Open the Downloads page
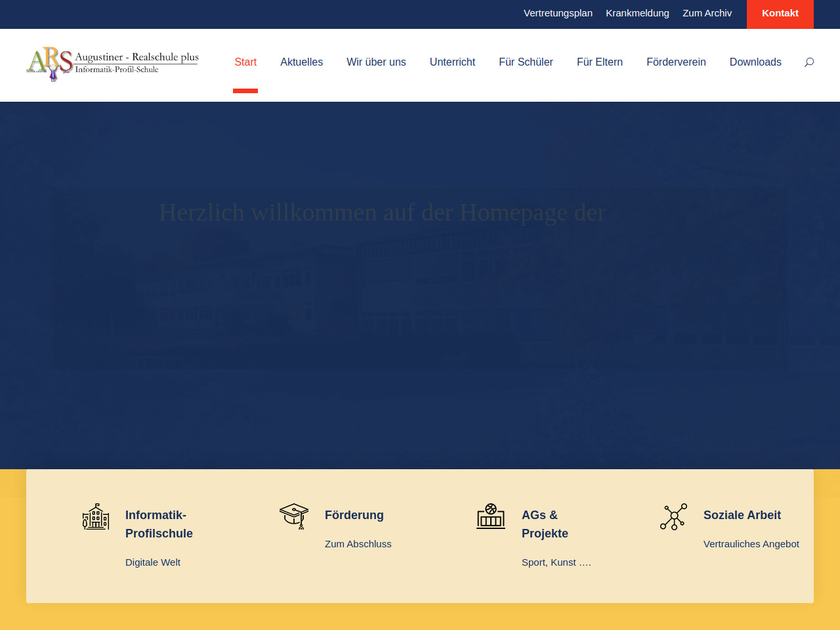The image size is (840, 630). [x=755, y=62]
